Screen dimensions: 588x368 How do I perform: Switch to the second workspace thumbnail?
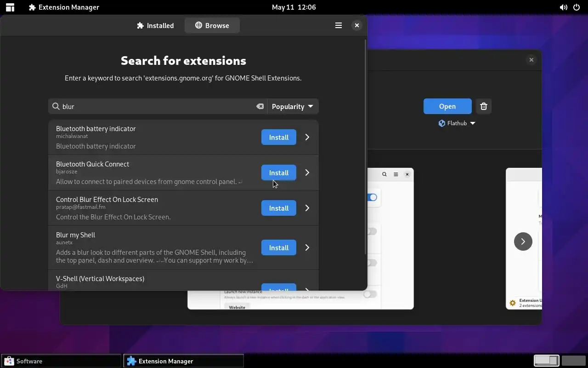click(573, 361)
